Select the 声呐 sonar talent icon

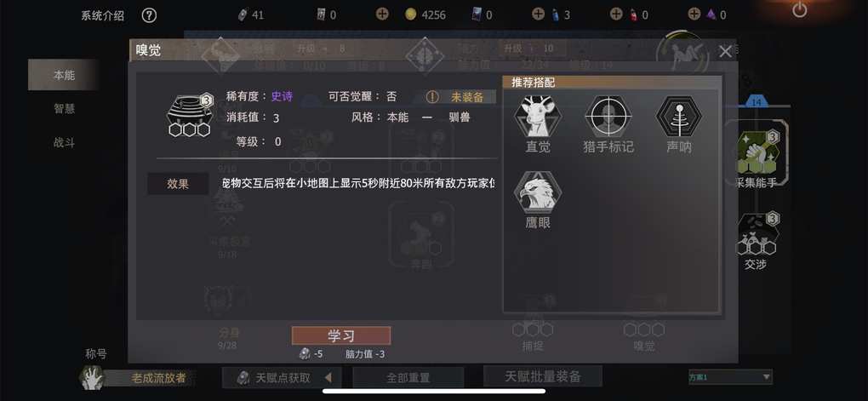coord(679,117)
